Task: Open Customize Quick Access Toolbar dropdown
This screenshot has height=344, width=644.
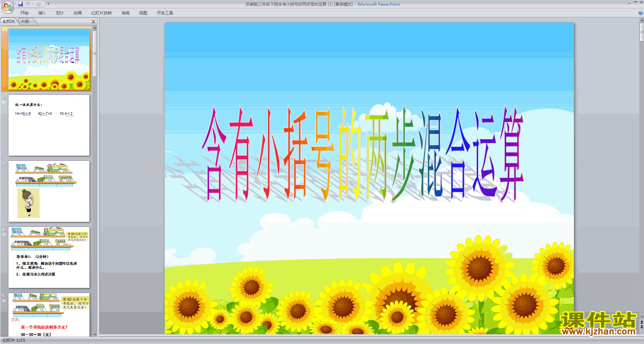Action: 48,4
